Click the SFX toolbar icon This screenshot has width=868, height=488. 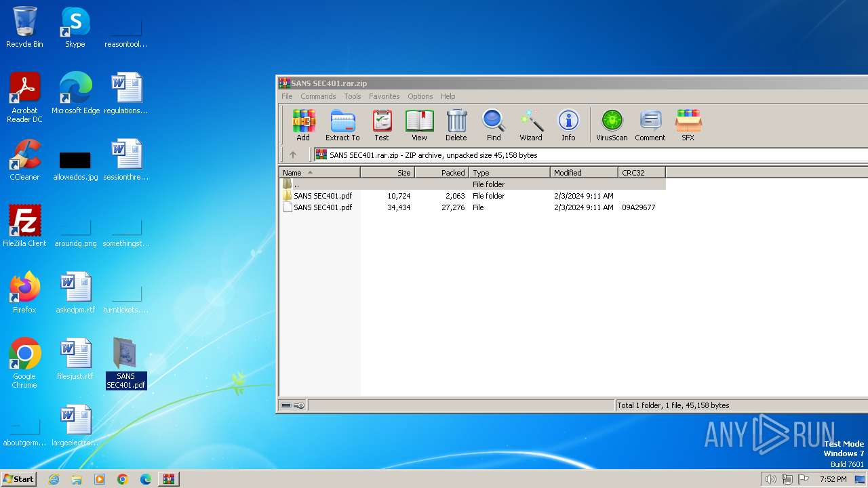coord(688,125)
